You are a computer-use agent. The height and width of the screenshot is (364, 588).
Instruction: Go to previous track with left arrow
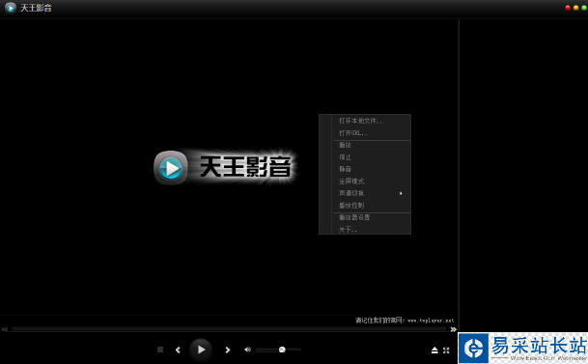coord(178,350)
